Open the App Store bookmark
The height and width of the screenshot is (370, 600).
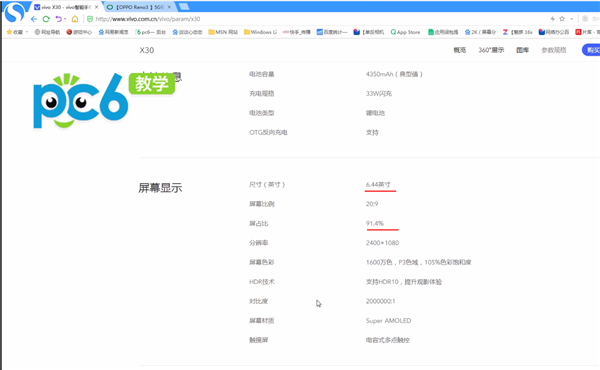coord(405,32)
